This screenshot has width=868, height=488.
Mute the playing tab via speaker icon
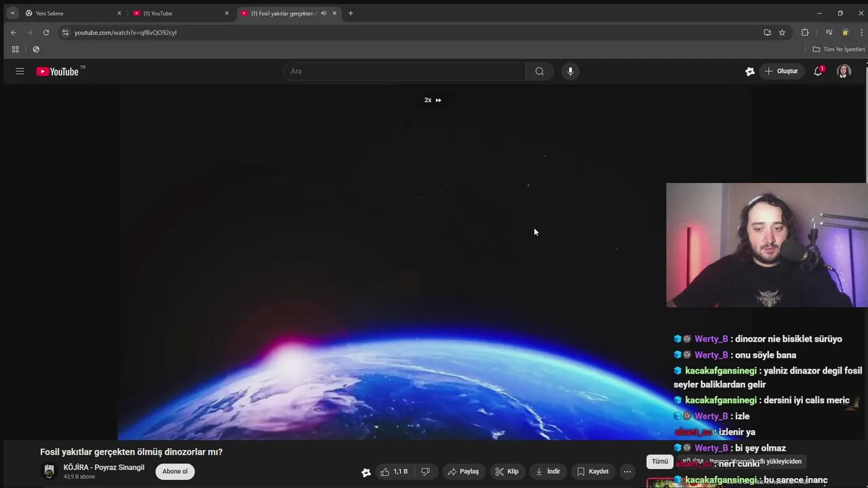coord(323,13)
